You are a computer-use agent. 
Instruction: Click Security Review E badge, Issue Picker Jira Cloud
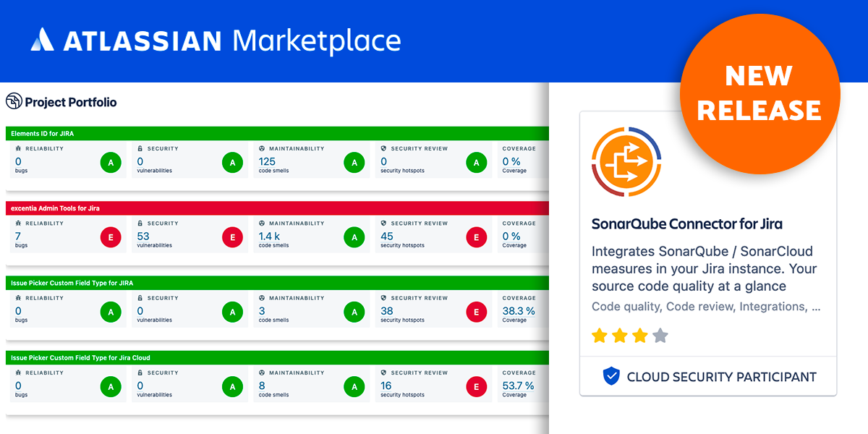click(x=476, y=387)
